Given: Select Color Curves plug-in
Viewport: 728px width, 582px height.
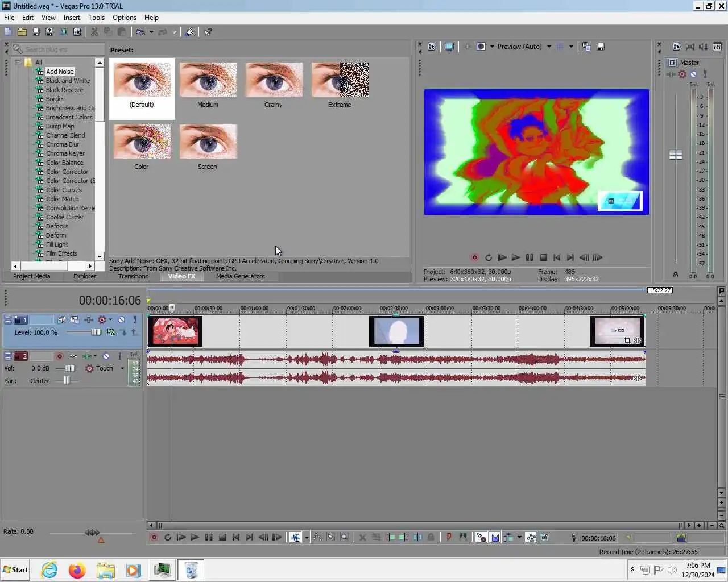Looking at the screenshot, I should point(64,190).
